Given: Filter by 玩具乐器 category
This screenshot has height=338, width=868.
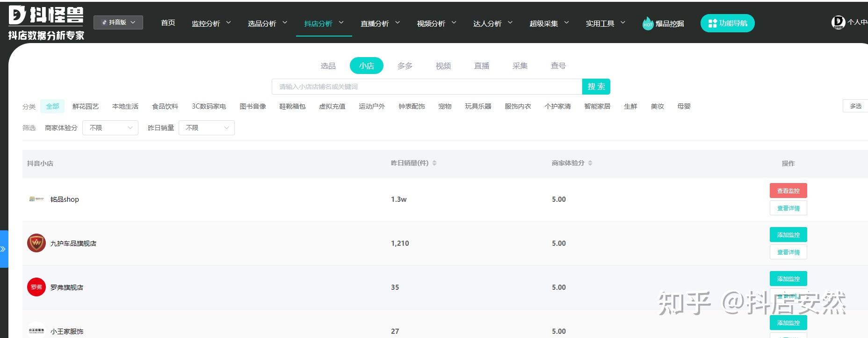Looking at the screenshot, I should coord(478,106).
